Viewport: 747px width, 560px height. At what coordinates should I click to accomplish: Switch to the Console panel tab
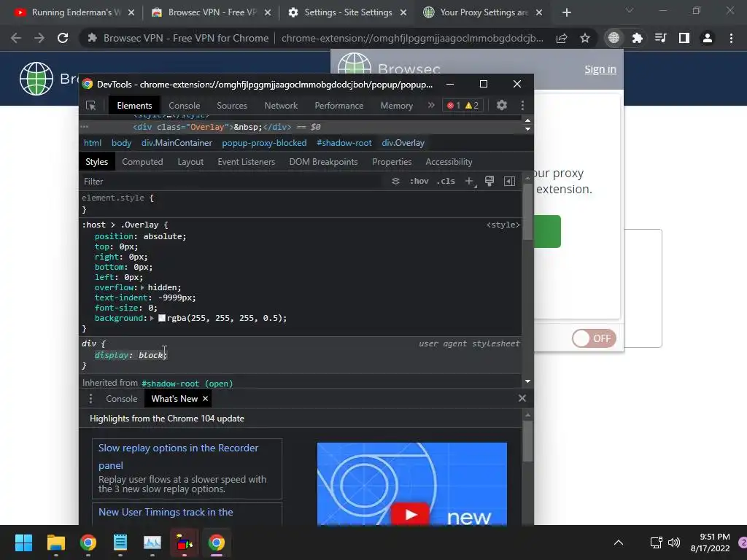(x=185, y=106)
